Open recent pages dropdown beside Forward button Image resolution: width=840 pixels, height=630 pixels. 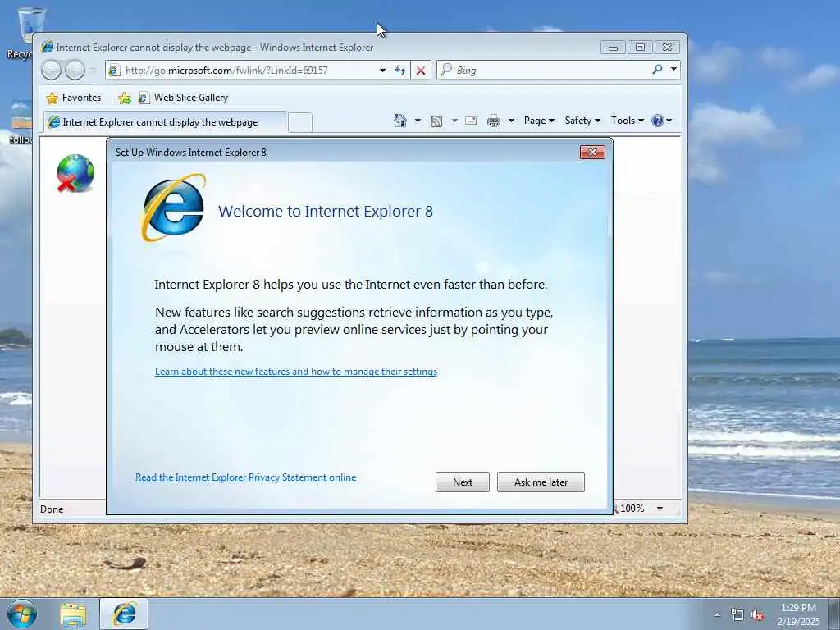pos(94,71)
